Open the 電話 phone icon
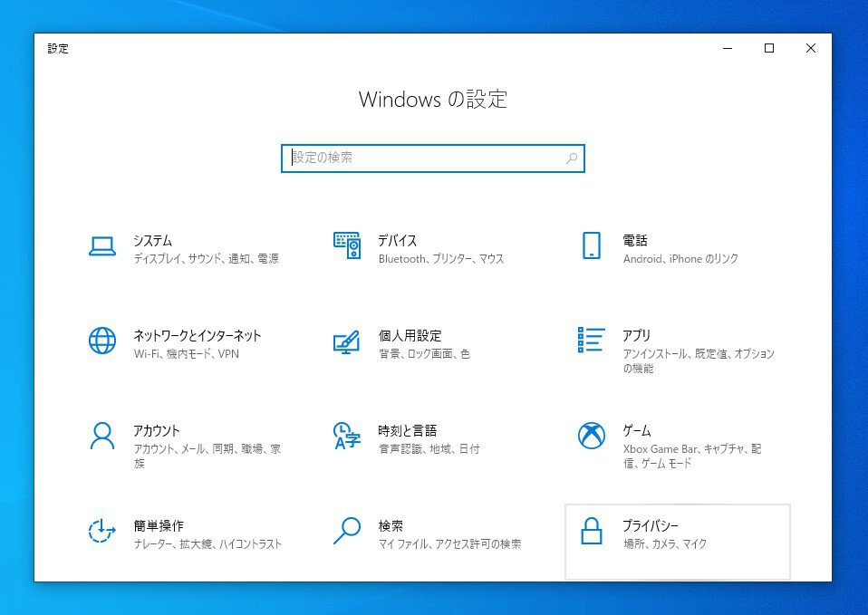Image resolution: width=868 pixels, height=615 pixels. click(x=592, y=245)
